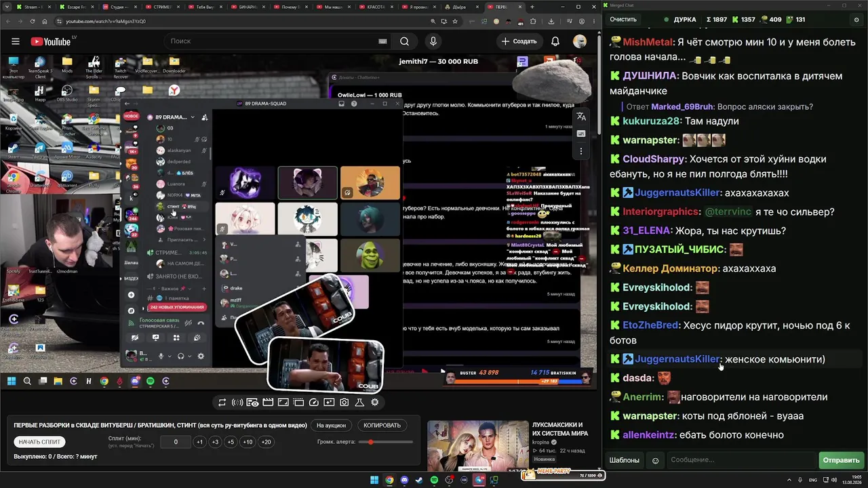
Task: Add +20 minutes to split
Action: [x=266, y=442]
